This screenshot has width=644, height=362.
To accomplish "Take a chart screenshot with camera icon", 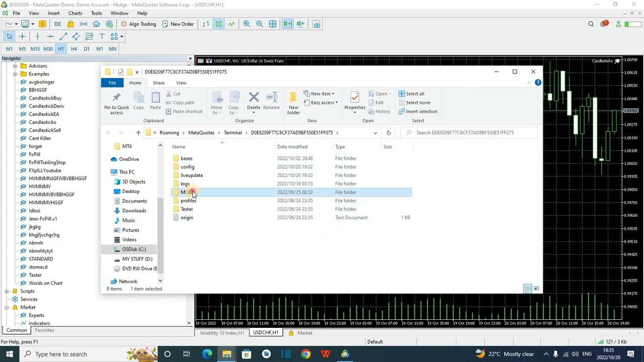I will [316, 24].
